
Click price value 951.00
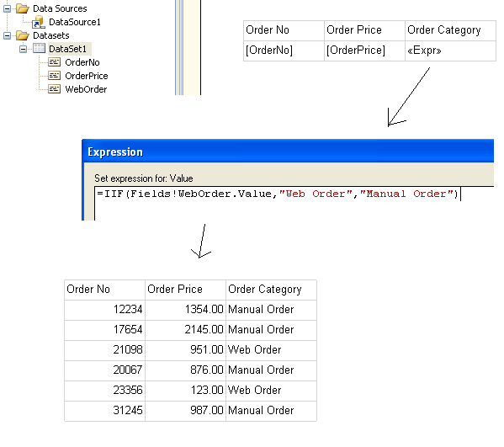click(207, 350)
